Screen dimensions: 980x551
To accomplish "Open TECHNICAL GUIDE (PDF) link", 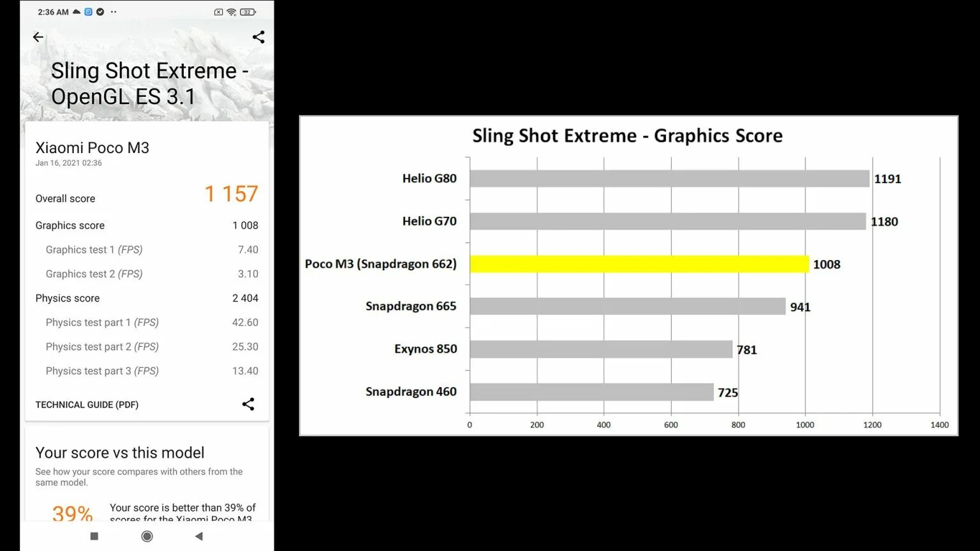I will point(87,405).
